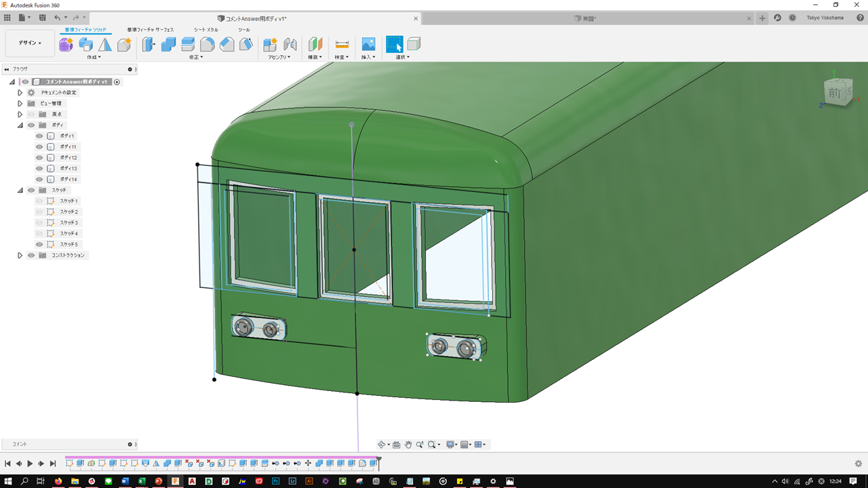Image resolution: width=868 pixels, height=488 pixels.
Task: Hide ボディ11 using its eye icon
Action: 39,147
